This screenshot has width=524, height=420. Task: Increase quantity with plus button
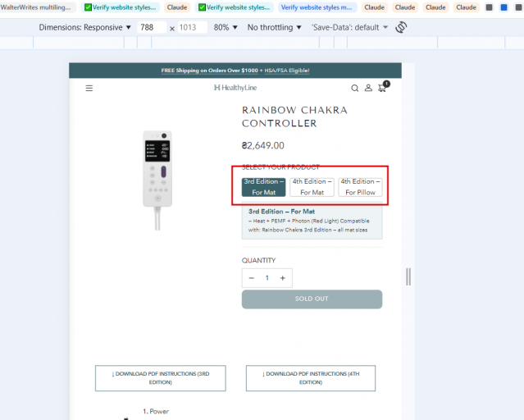coord(283,278)
